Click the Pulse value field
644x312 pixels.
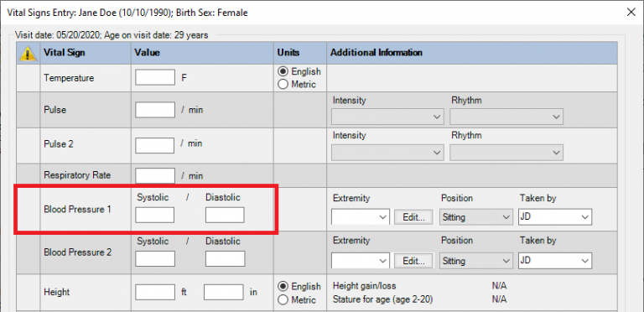pyautogui.click(x=155, y=110)
